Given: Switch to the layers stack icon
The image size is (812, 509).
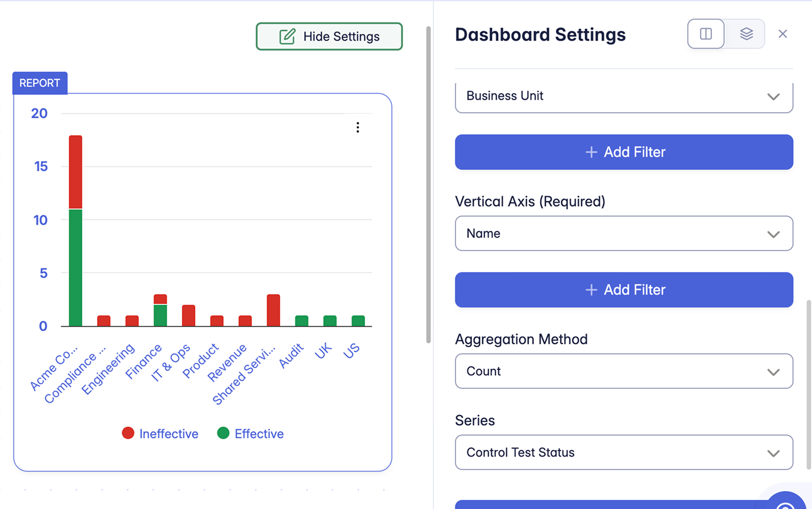Looking at the screenshot, I should point(746,34).
